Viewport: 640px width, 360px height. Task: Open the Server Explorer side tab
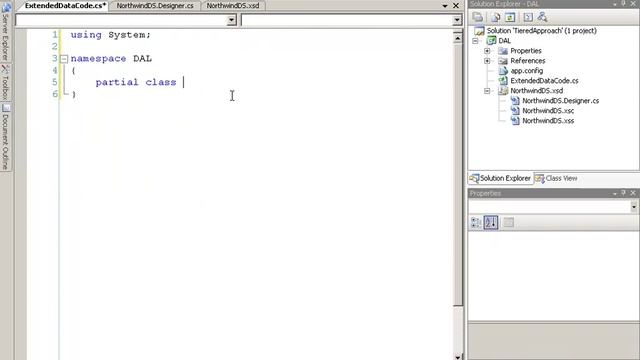pos(5,33)
